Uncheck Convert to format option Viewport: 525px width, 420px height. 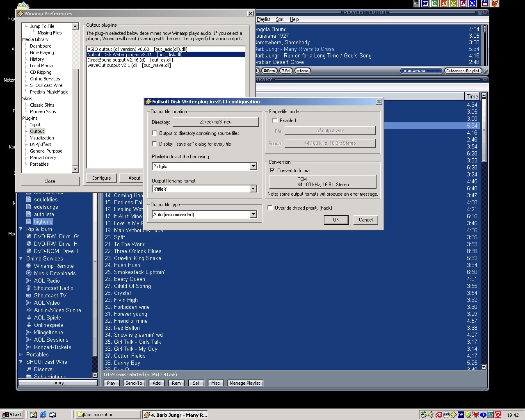(272, 171)
